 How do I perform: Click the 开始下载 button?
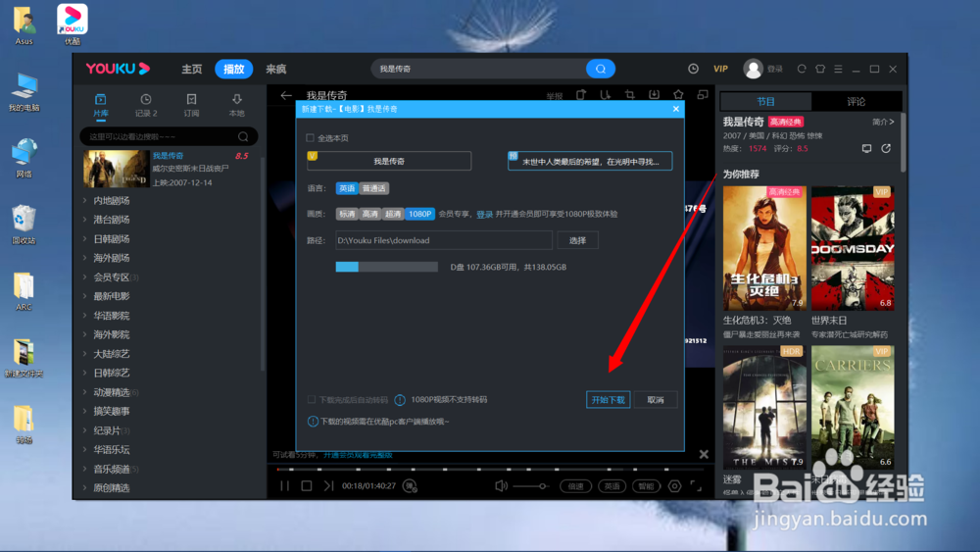click(609, 400)
